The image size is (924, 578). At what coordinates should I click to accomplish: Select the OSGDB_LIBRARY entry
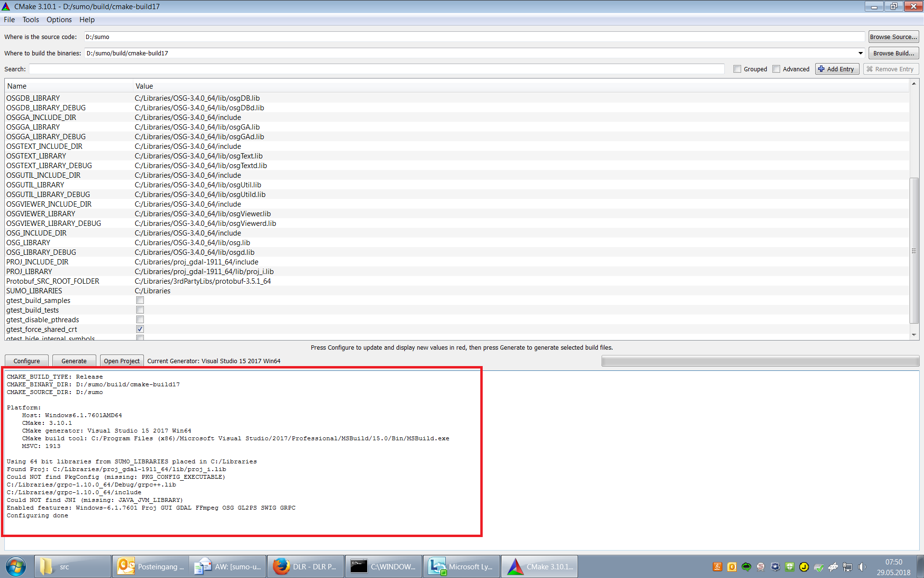coord(33,98)
